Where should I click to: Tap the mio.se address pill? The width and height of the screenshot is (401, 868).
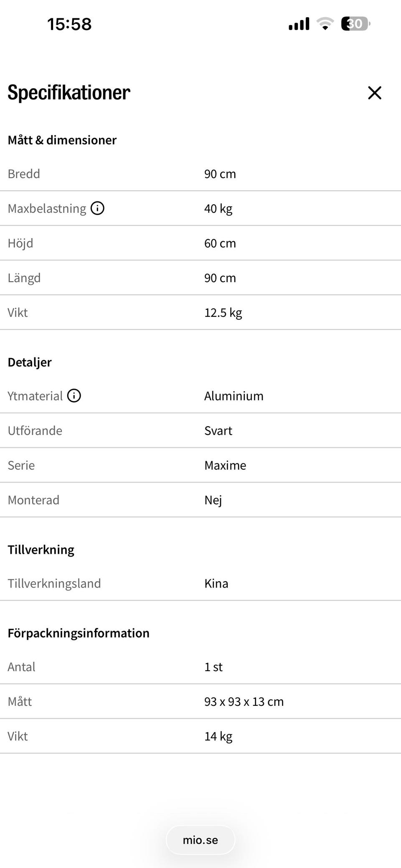(x=200, y=840)
